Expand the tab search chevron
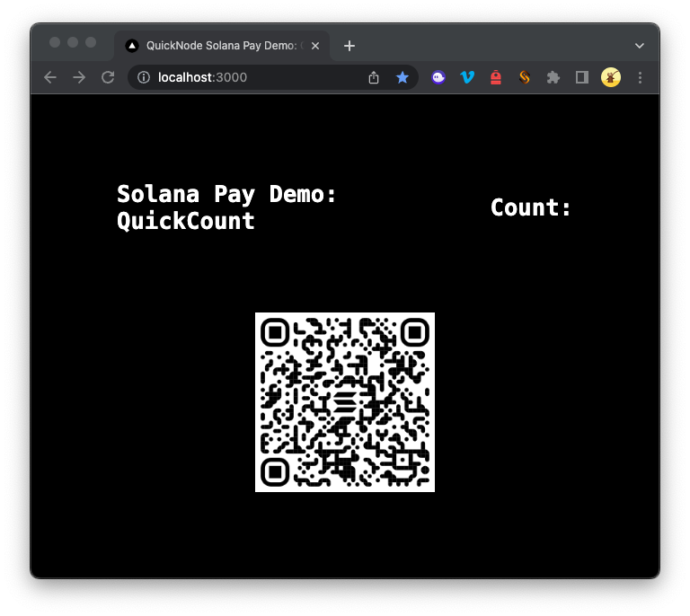 (640, 46)
